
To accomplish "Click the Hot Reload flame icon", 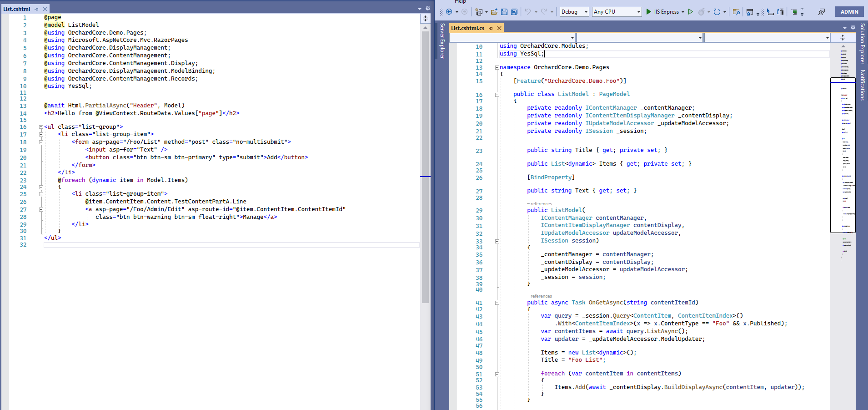I will [x=702, y=12].
